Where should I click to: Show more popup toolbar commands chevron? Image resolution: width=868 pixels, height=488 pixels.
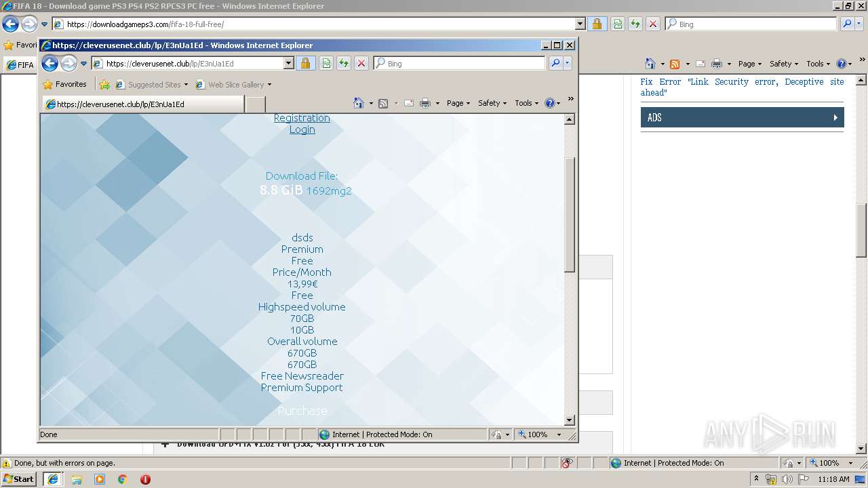click(x=570, y=99)
